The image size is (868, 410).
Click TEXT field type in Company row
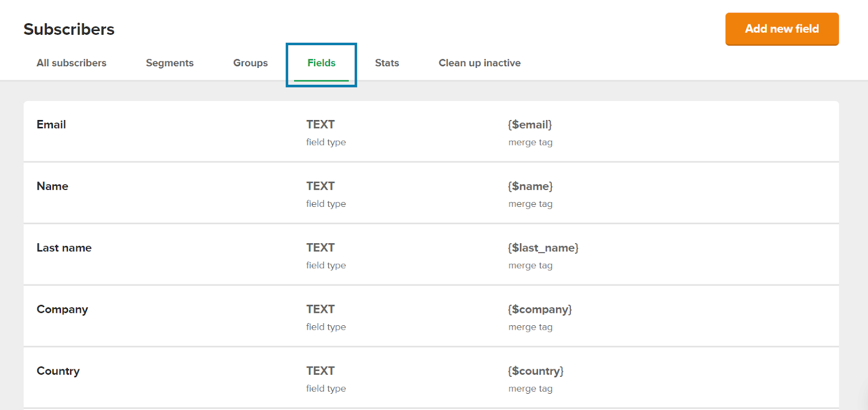[x=321, y=310]
